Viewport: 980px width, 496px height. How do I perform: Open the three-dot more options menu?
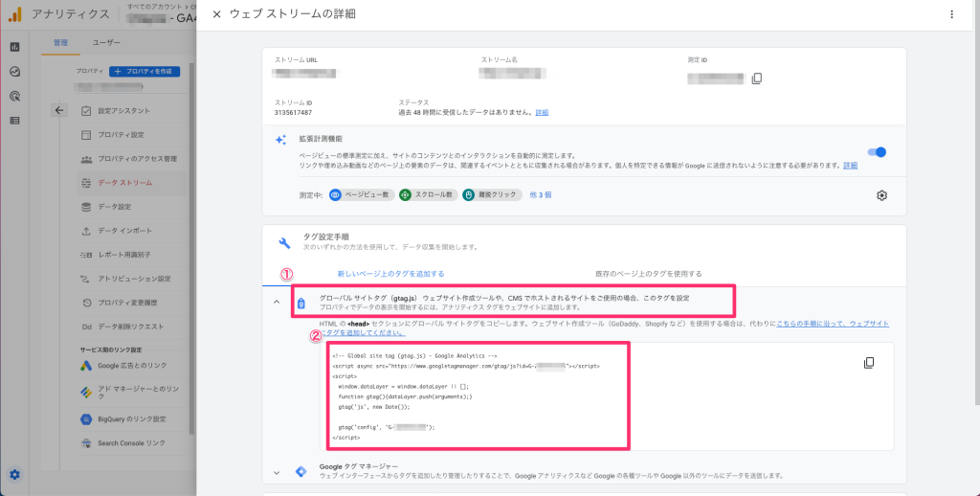tap(951, 14)
